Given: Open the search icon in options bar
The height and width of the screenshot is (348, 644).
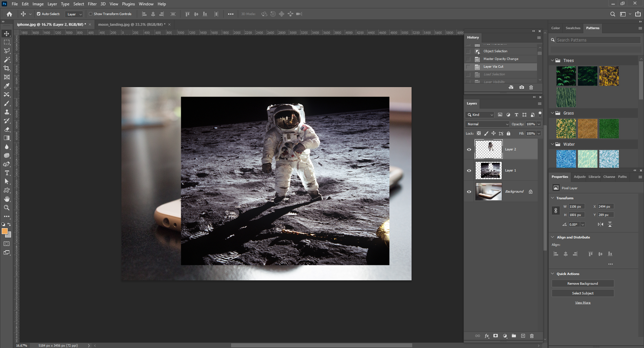Looking at the screenshot, I should [x=612, y=14].
